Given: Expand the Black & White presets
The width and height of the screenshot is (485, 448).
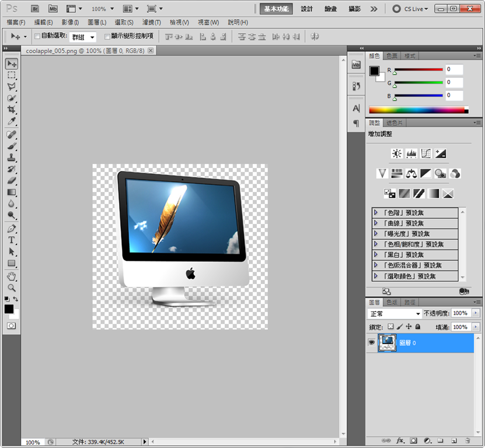Looking at the screenshot, I should coord(376,254).
